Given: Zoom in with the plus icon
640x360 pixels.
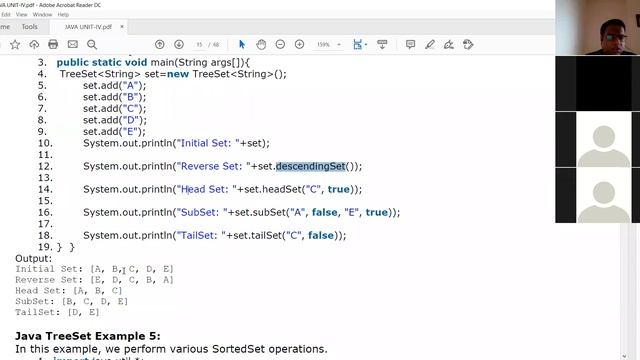Looking at the screenshot, I should click(x=299, y=44).
